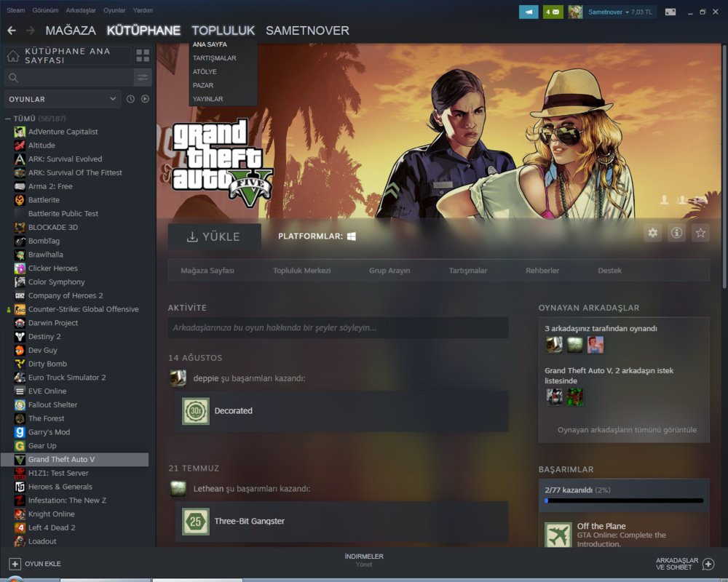The height and width of the screenshot is (582, 728).
Task: Click the Gear Up game icon
Action: 20,446
